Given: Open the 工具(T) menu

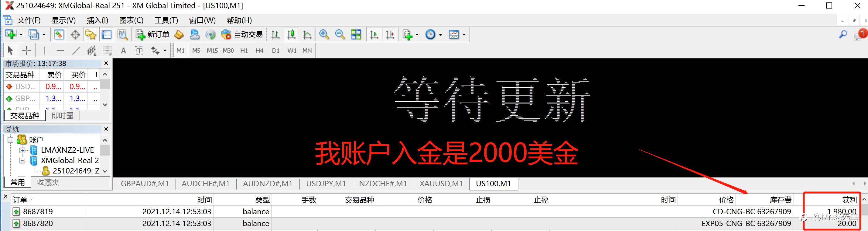Looking at the screenshot, I should [166, 20].
